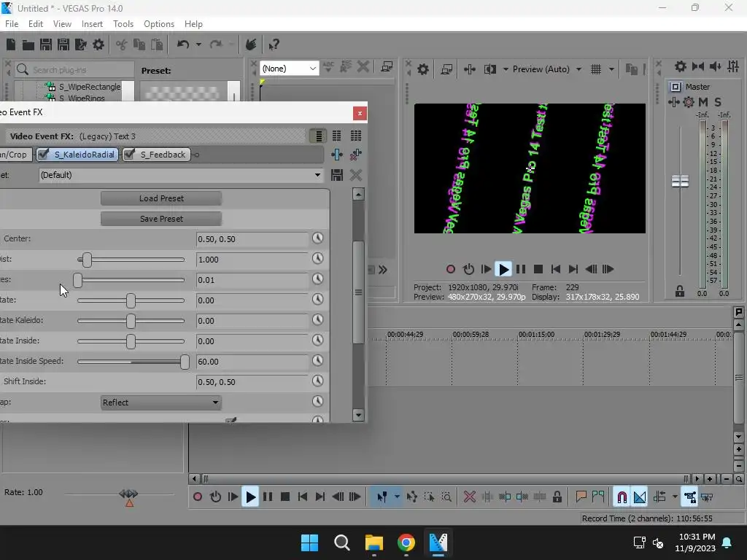Click Dim Output speaker icon in mixer

tap(715, 66)
